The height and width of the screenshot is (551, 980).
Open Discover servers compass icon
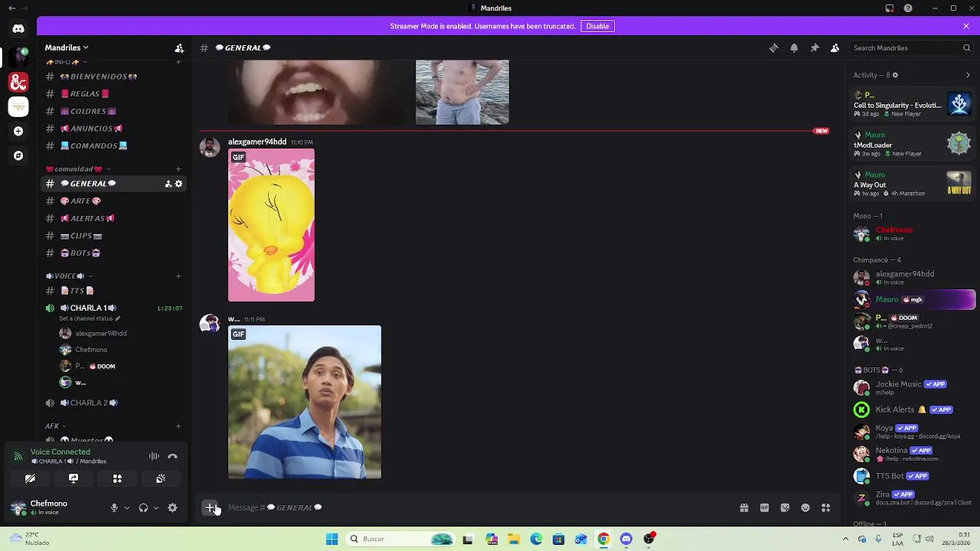pos(18,155)
